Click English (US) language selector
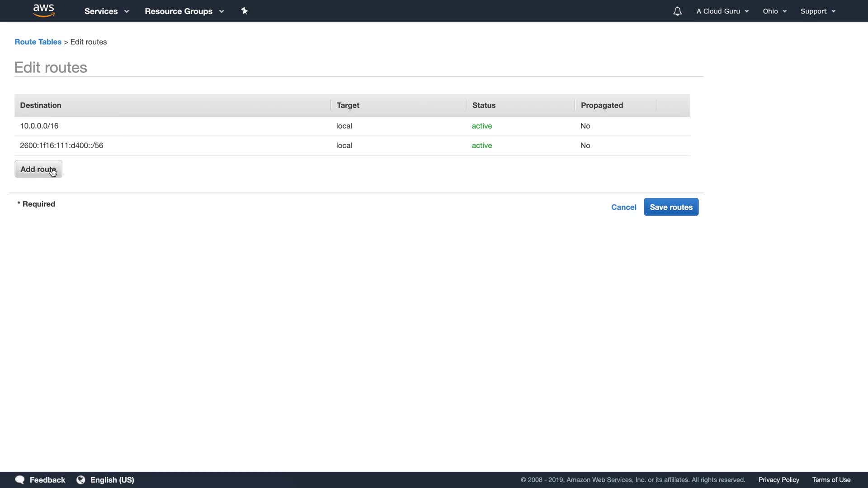This screenshot has width=868, height=488. tap(112, 480)
